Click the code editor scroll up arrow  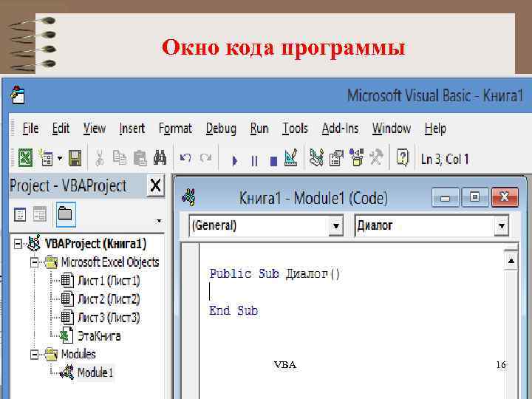point(511,261)
